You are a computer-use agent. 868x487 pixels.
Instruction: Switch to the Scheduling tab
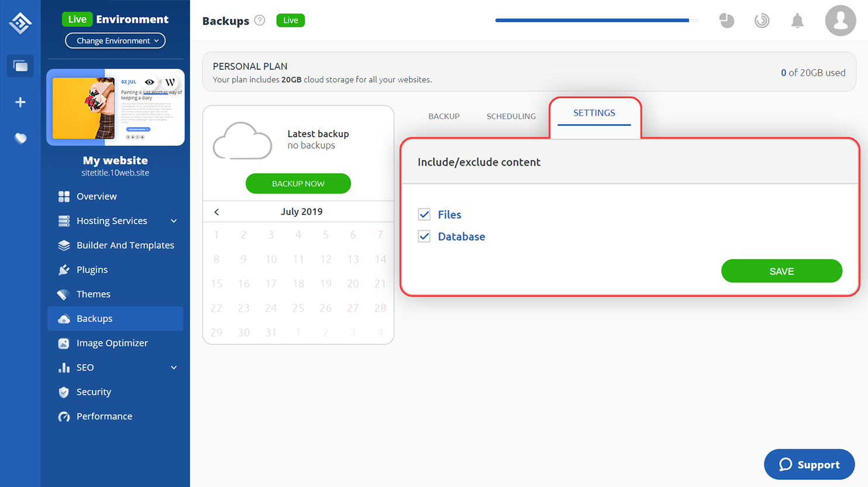[511, 116]
